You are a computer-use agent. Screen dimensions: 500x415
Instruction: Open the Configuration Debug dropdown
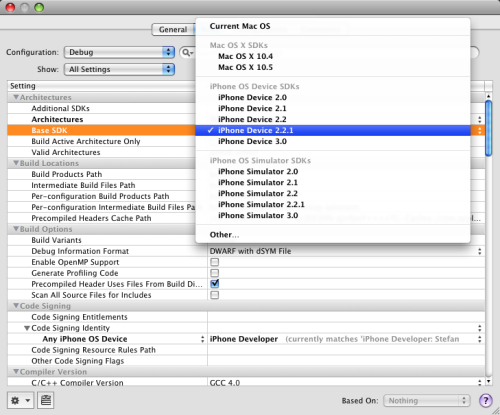pos(119,52)
